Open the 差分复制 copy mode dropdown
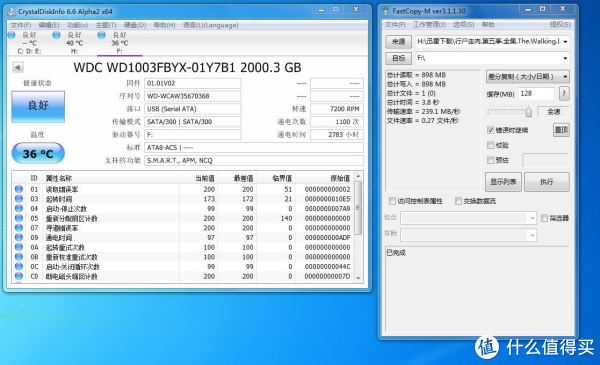Screen dimensions: 600x365 pyautogui.click(x=528, y=77)
